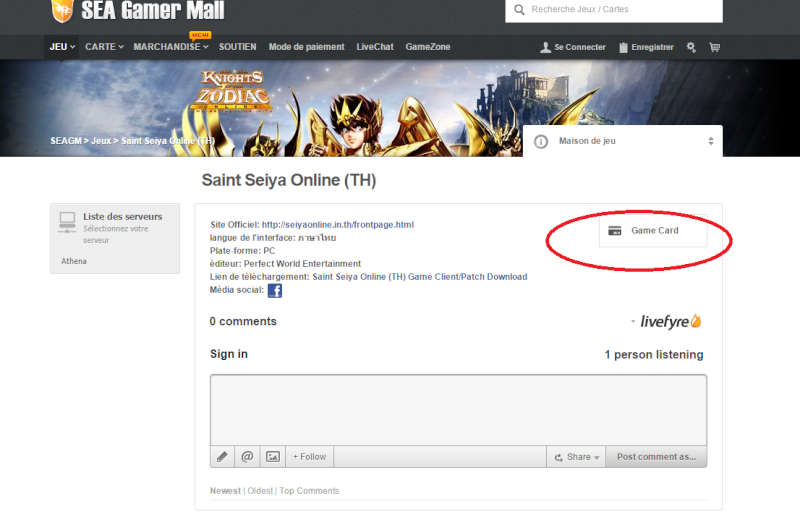Open the settings gear icon in navbar
This screenshot has width=800, height=517.
tap(691, 47)
